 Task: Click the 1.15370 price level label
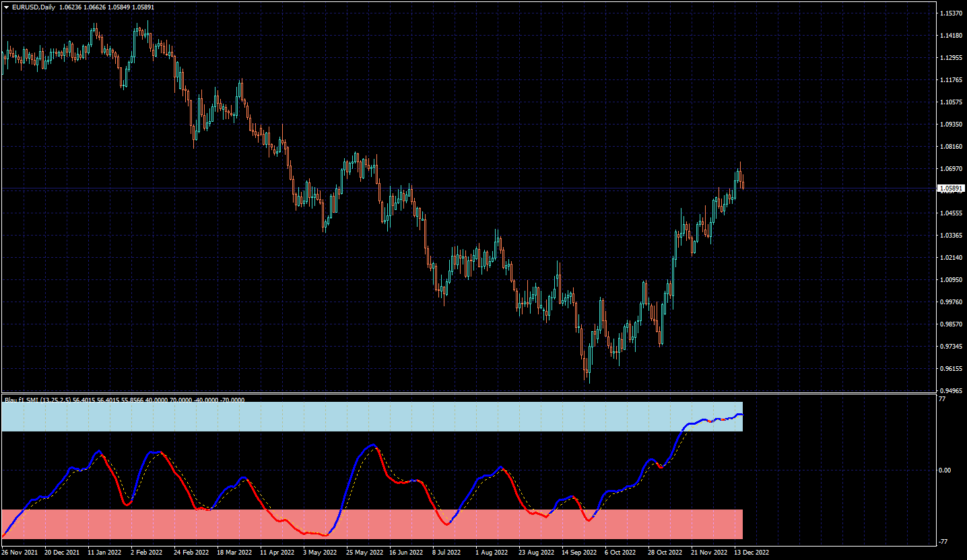click(951, 13)
